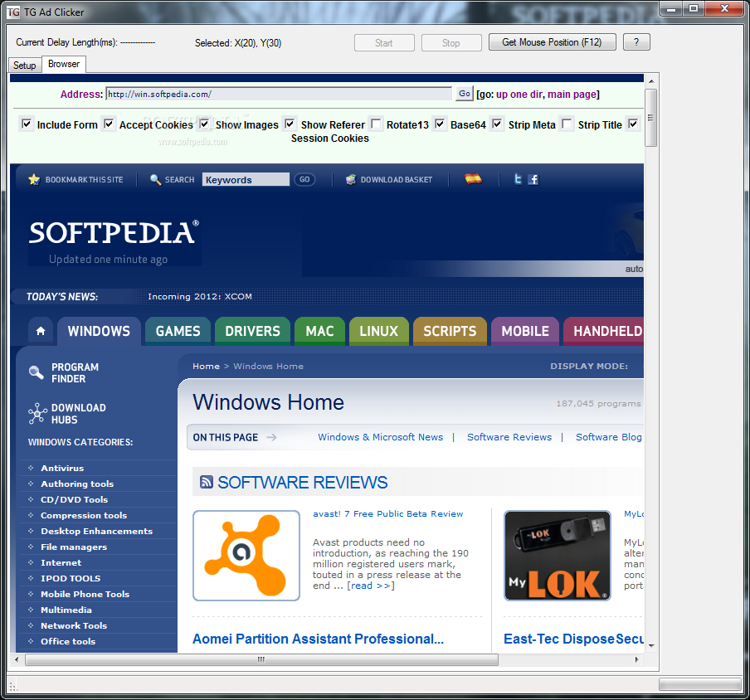The width and height of the screenshot is (750, 700).
Task: Open the DRIVERS section tab
Action: 252,331
